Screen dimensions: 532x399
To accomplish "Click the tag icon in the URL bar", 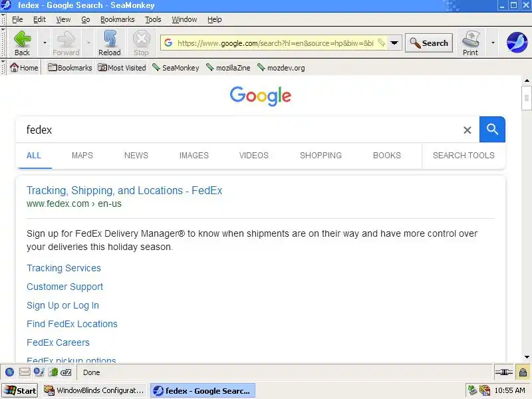I will [x=381, y=43].
